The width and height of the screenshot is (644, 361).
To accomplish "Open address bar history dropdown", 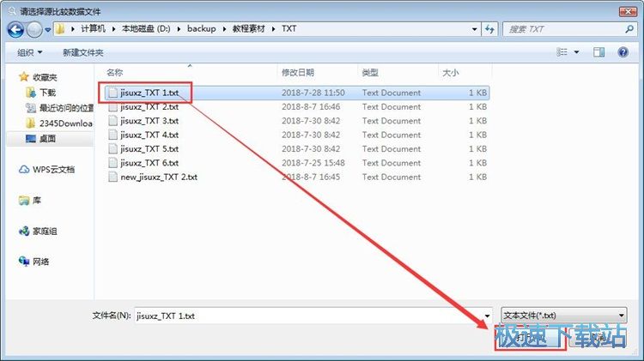I will coord(474,29).
